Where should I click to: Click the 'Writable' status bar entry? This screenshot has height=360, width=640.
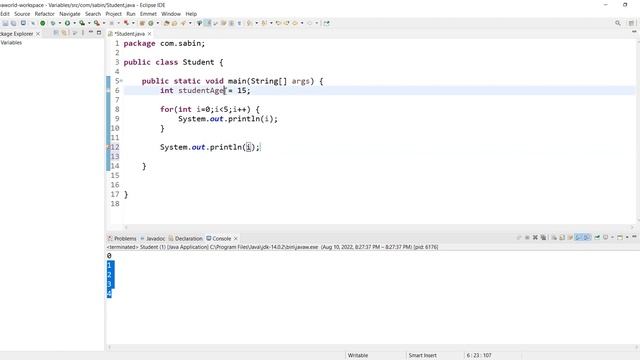tap(358, 356)
